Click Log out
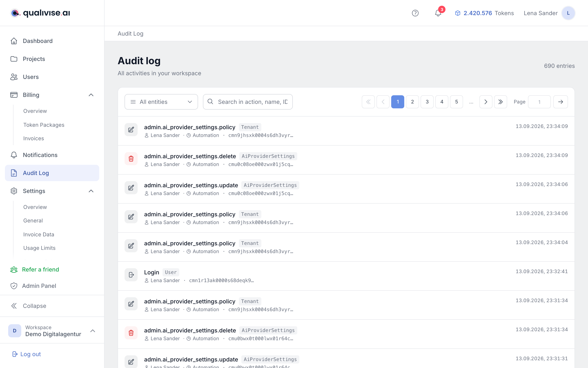 tap(27, 354)
